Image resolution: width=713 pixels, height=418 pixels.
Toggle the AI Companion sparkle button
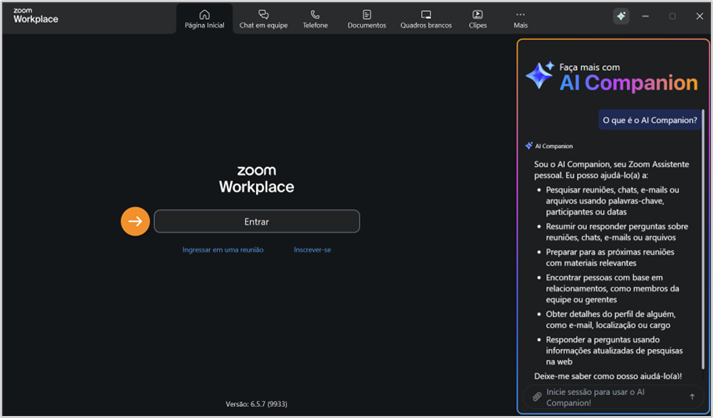tap(621, 16)
